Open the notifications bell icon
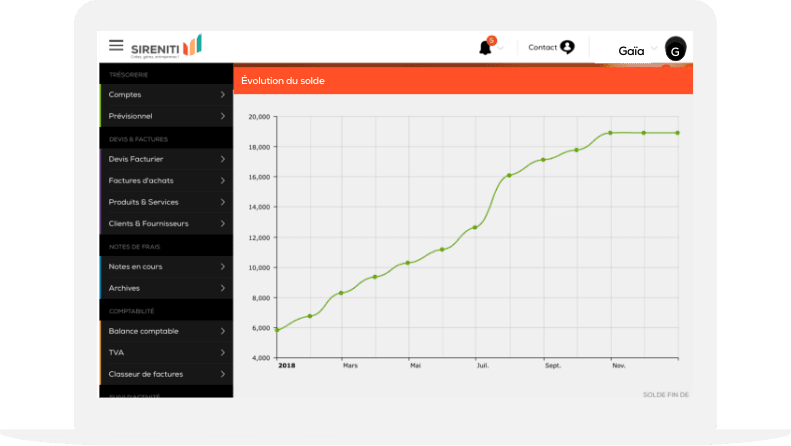The image size is (791, 446). pyautogui.click(x=486, y=47)
